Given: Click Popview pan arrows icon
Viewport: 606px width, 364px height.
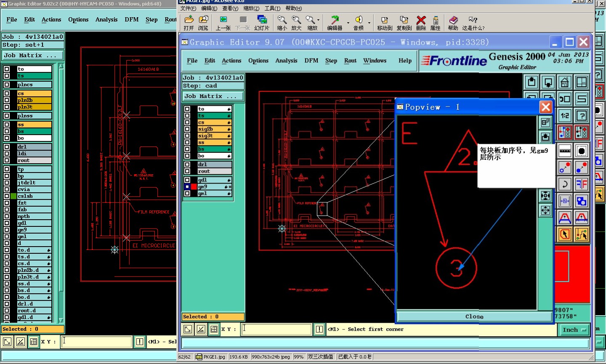Looking at the screenshot, I should 545,210.
